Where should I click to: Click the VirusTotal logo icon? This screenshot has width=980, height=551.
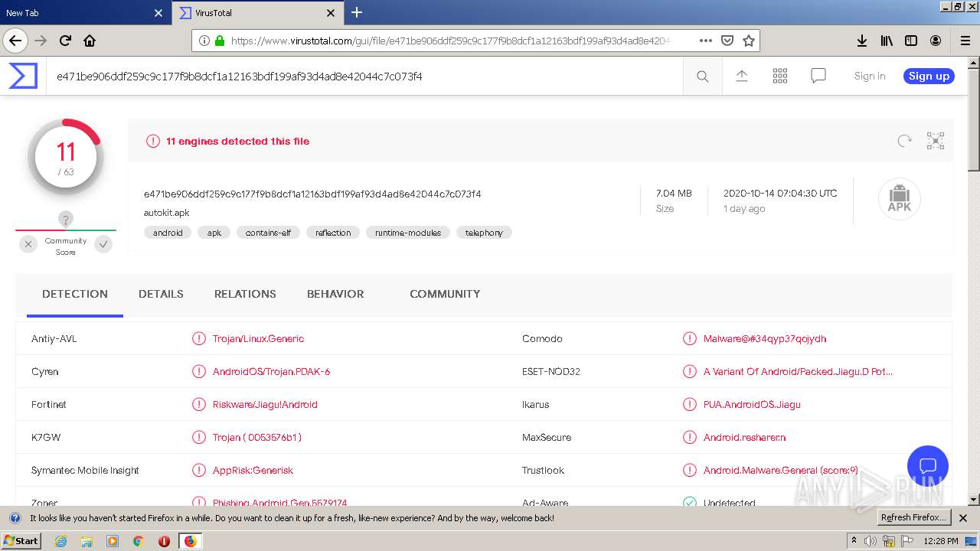(23, 76)
